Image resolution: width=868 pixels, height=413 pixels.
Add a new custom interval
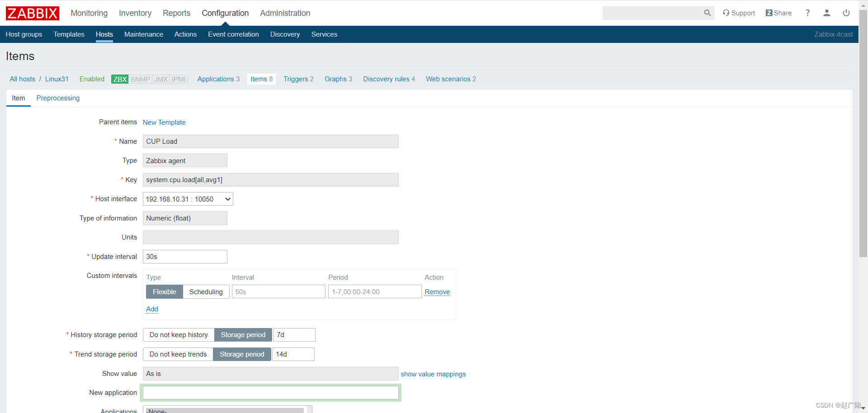pyautogui.click(x=152, y=309)
